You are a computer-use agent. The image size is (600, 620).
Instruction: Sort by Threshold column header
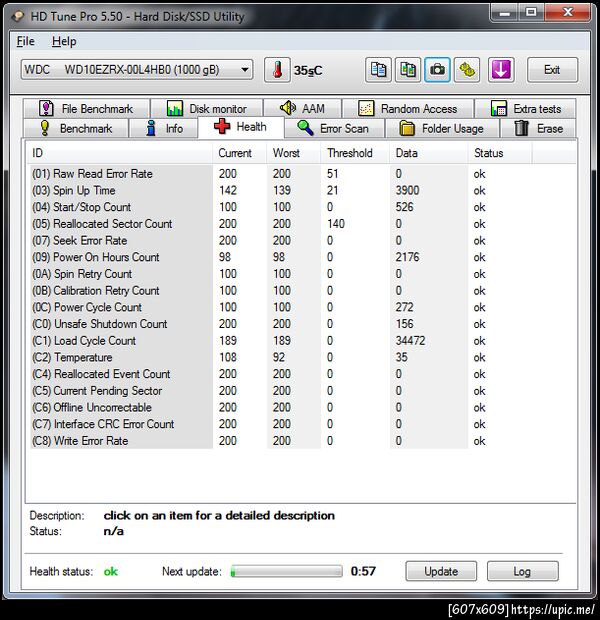point(356,153)
